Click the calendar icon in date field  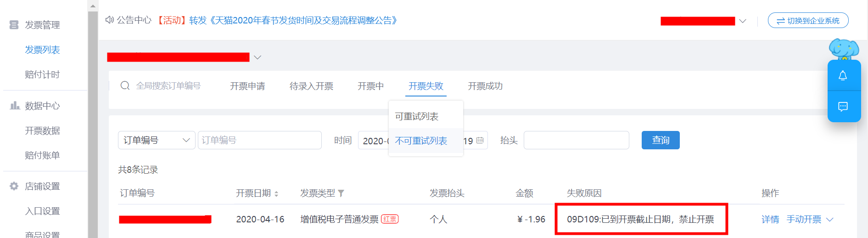coord(480,140)
